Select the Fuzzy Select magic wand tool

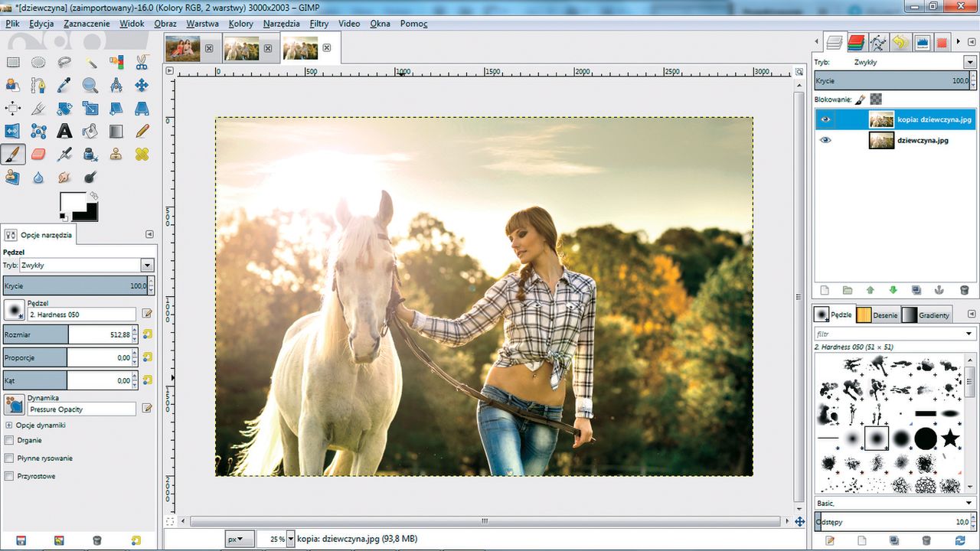click(90, 63)
